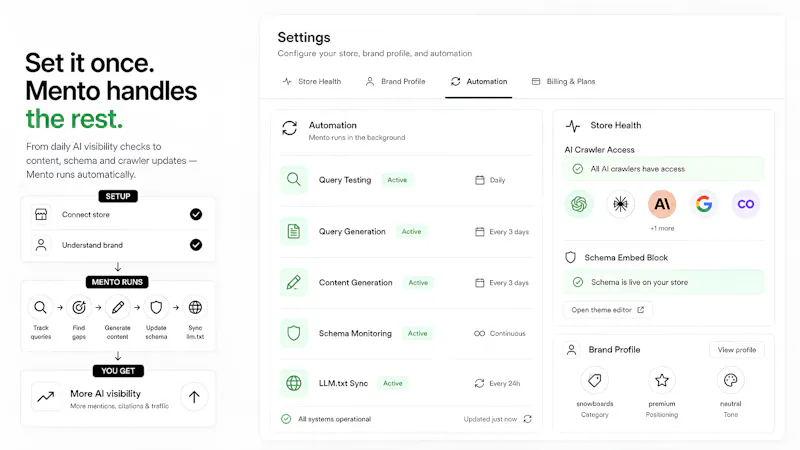Click the Understand brand person icon
Screen dimensions: 800x450
point(41,245)
